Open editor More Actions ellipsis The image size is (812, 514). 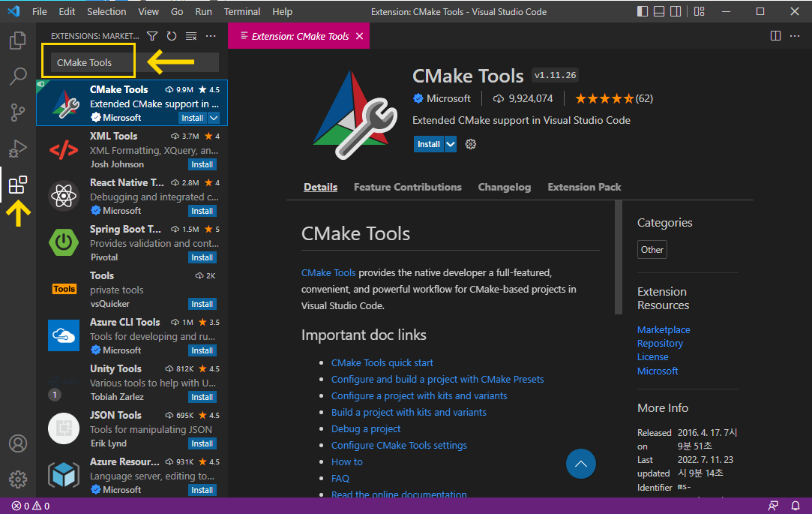pos(795,36)
